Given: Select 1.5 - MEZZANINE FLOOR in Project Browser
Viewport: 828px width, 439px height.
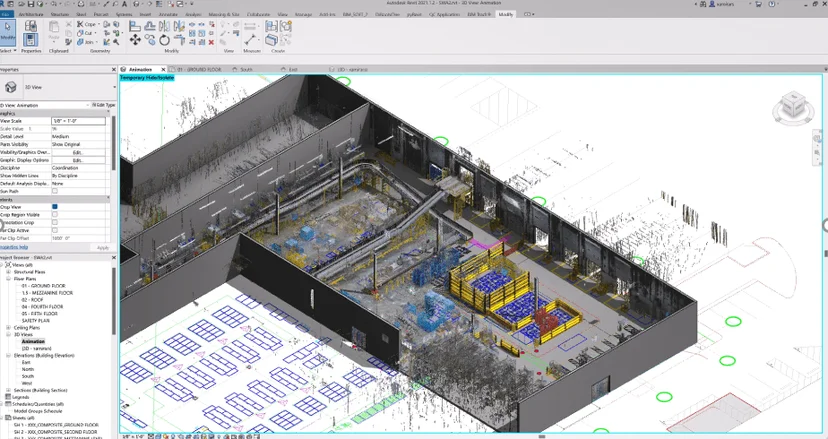Looking at the screenshot, I should pyautogui.click(x=47, y=293).
